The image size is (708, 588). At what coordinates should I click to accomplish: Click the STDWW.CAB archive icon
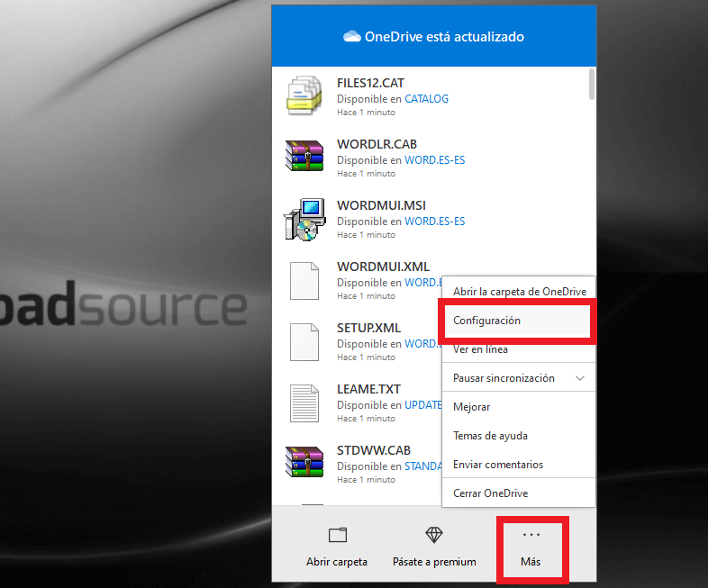pyautogui.click(x=304, y=462)
